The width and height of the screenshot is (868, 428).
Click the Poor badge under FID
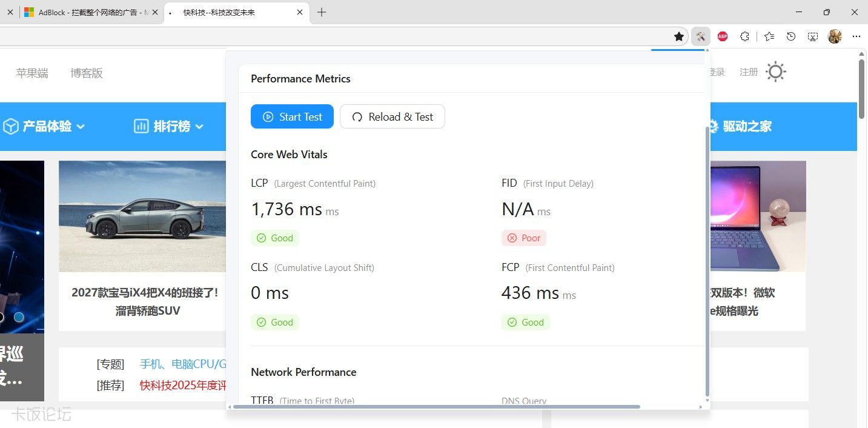[524, 238]
